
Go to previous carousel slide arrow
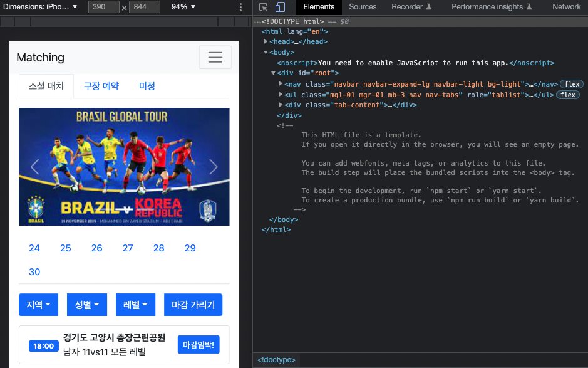coord(35,167)
